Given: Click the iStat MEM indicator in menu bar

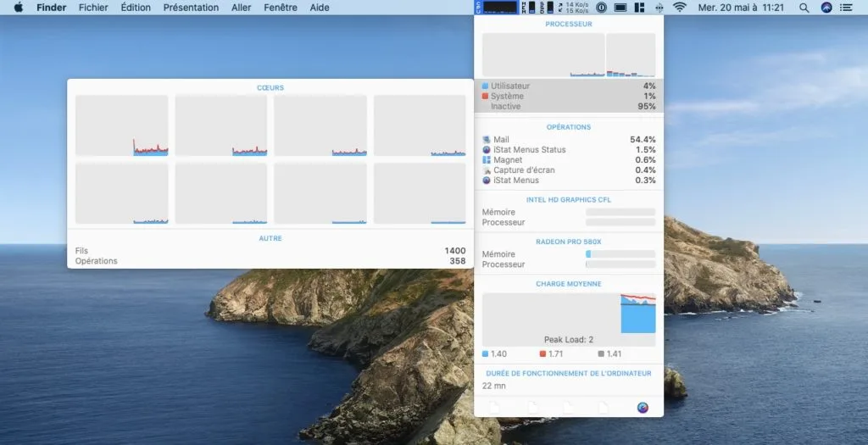Looking at the screenshot, I should point(527,7).
